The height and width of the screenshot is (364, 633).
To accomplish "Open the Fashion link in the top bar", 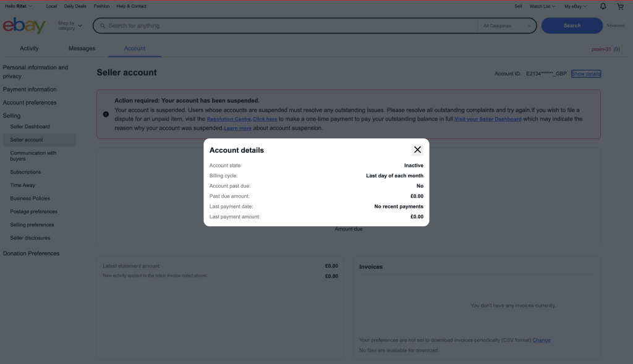I will click(101, 6).
